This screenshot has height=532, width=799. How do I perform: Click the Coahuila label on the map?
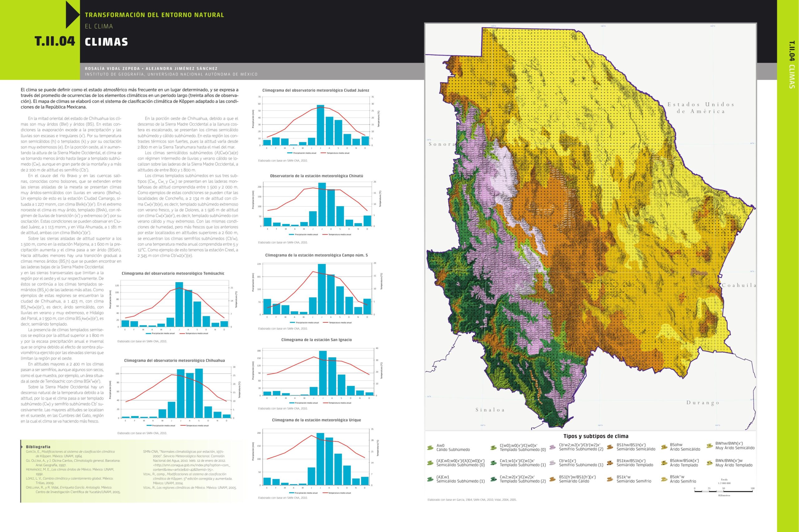(x=739, y=285)
